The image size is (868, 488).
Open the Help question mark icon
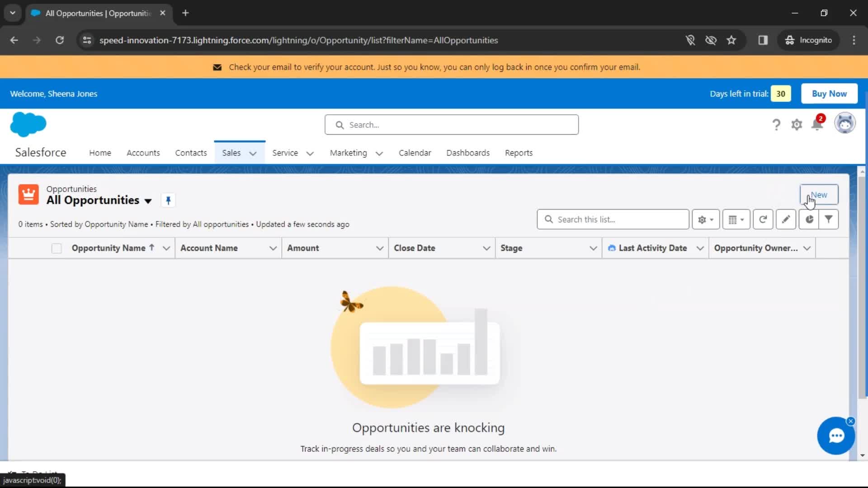[776, 124]
